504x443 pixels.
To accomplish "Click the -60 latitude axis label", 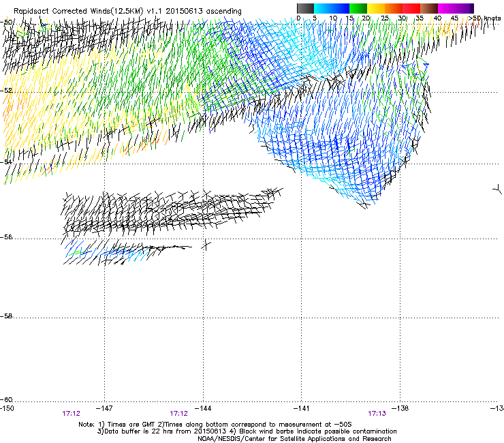I will 6,400.
